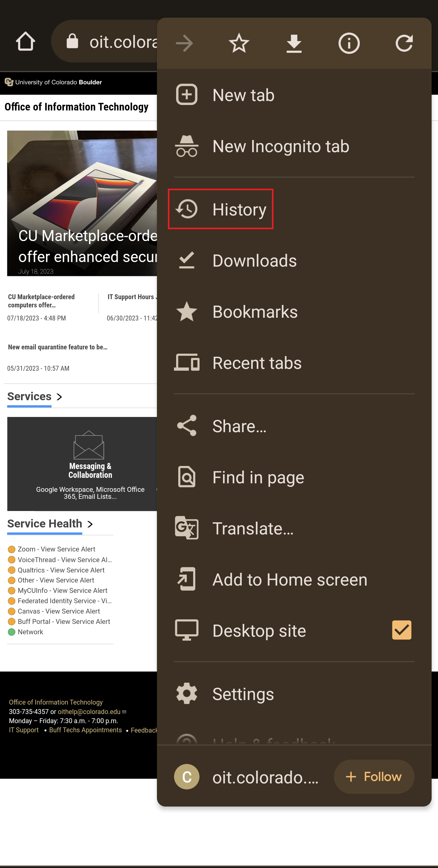This screenshot has height=868, width=438.
Task: Click the University of Colorado Boulder logo
Action: click(x=53, y=82)
